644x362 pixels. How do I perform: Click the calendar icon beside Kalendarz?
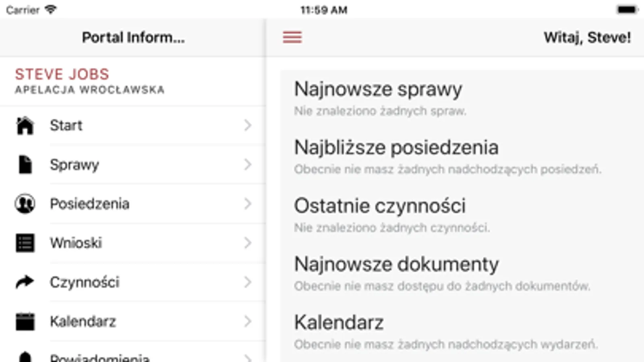tap(25, 321)
